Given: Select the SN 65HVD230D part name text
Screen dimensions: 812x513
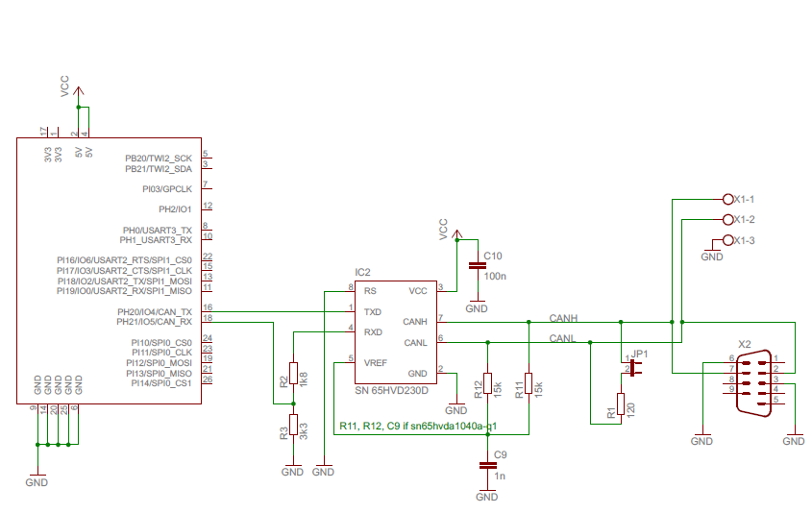Looking at the screenshot, I should pos(392,391).
